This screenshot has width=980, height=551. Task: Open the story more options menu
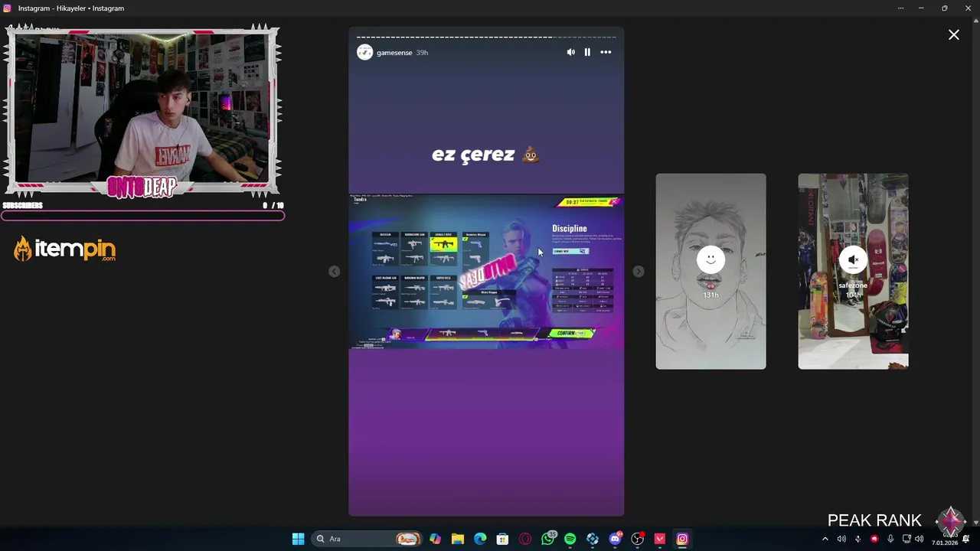click(x=606, y=52)
